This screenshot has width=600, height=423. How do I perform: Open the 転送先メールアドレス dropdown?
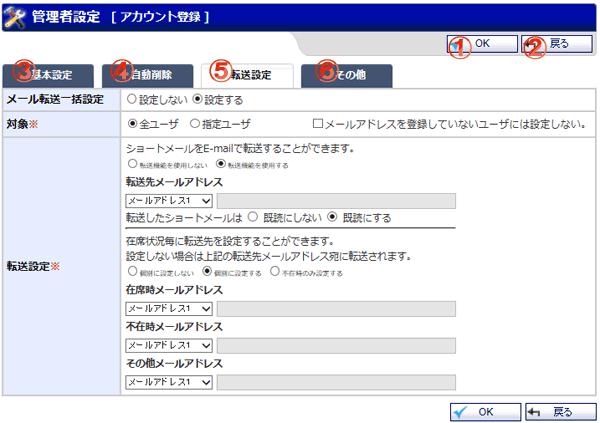pos(169,201)
